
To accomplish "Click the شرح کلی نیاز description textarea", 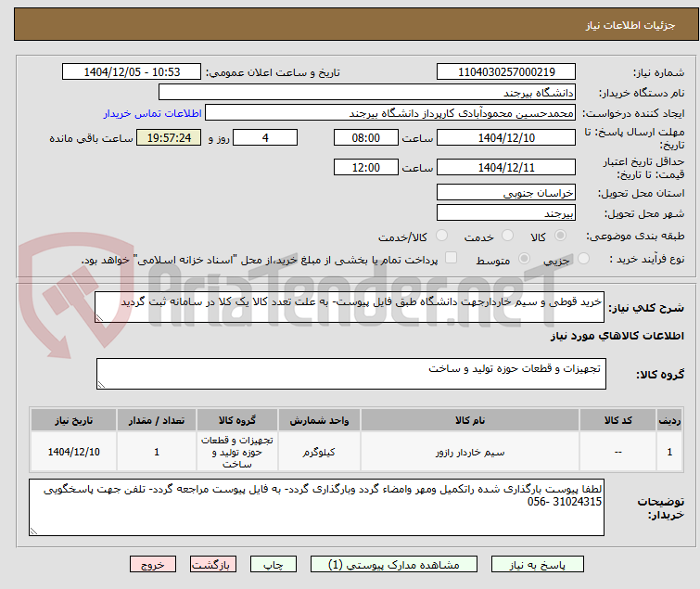I will click(x=350, y=307).
